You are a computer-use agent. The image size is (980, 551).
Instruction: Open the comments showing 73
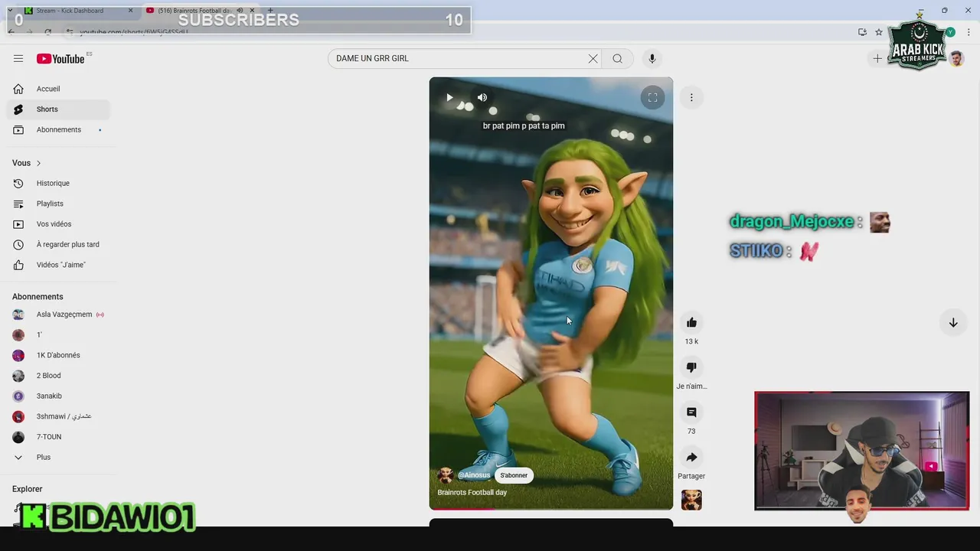pyautogui.click(x=691, y=412)
